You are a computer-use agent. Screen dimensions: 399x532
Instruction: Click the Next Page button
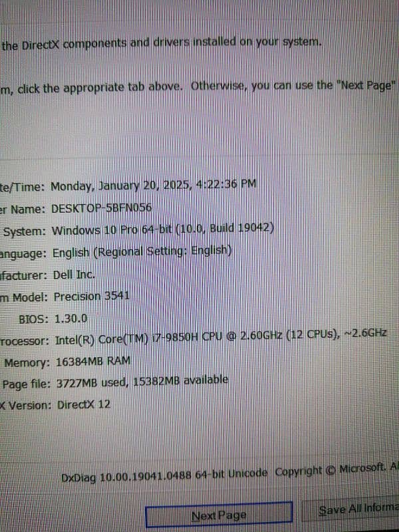219,515
